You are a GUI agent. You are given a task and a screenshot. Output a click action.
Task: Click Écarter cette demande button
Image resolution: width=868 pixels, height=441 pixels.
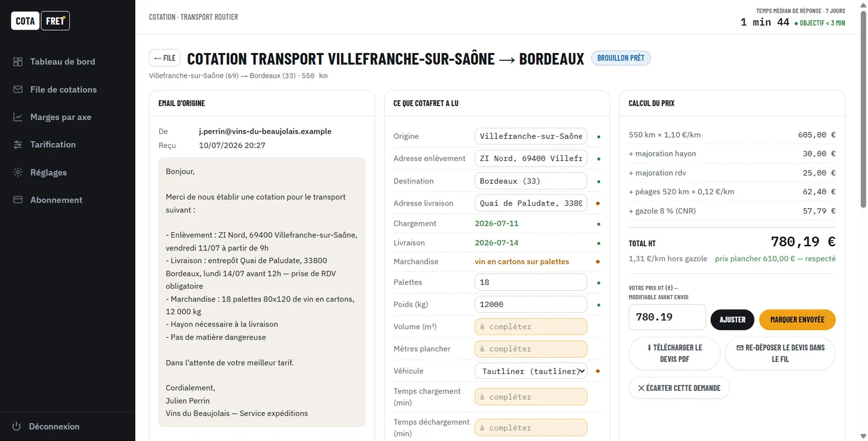tap(679, 388)
